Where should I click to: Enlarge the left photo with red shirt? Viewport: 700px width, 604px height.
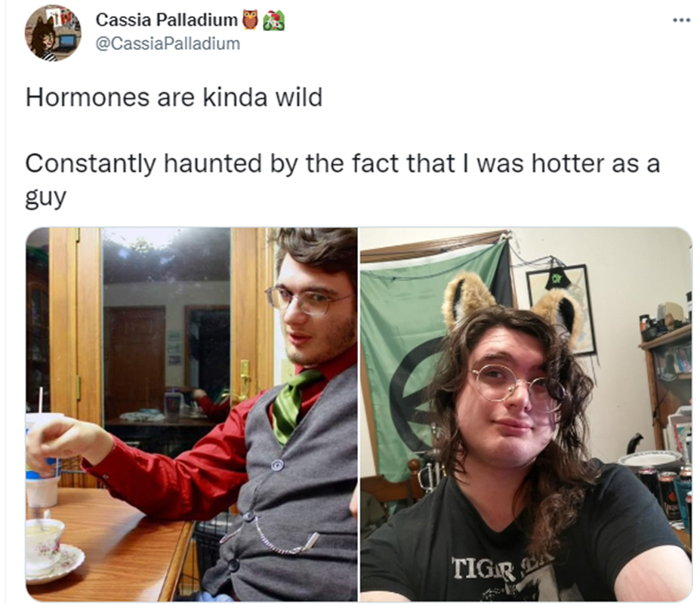tap(192, 414)
